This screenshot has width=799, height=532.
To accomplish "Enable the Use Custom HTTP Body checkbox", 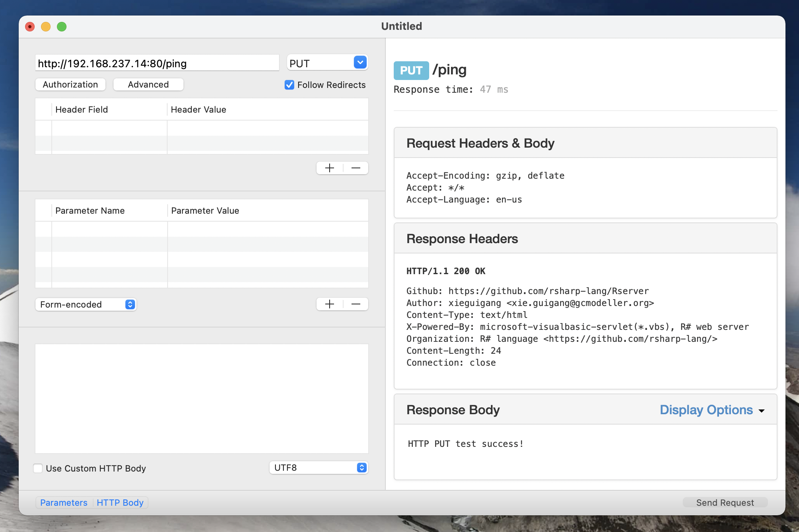I will coord(38,468).
